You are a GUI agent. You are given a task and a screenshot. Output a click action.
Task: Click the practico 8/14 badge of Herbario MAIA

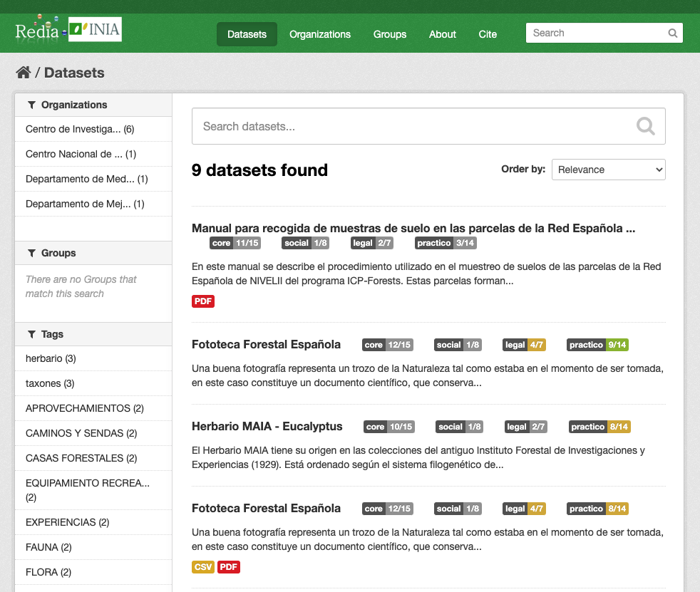click(599, 427)
